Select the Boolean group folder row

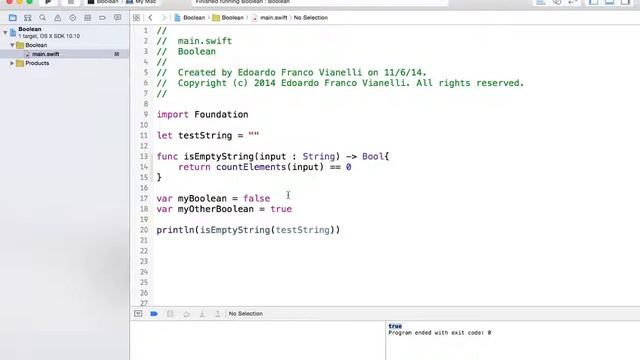64,45
